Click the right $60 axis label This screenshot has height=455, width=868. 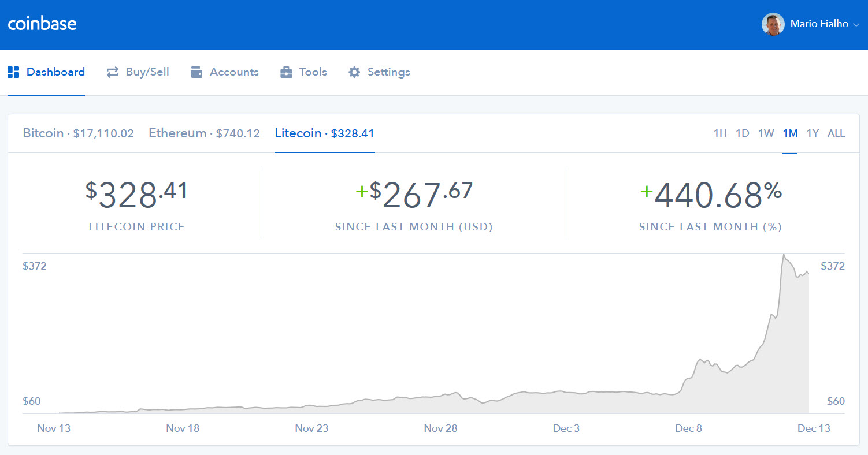[836, 401]
